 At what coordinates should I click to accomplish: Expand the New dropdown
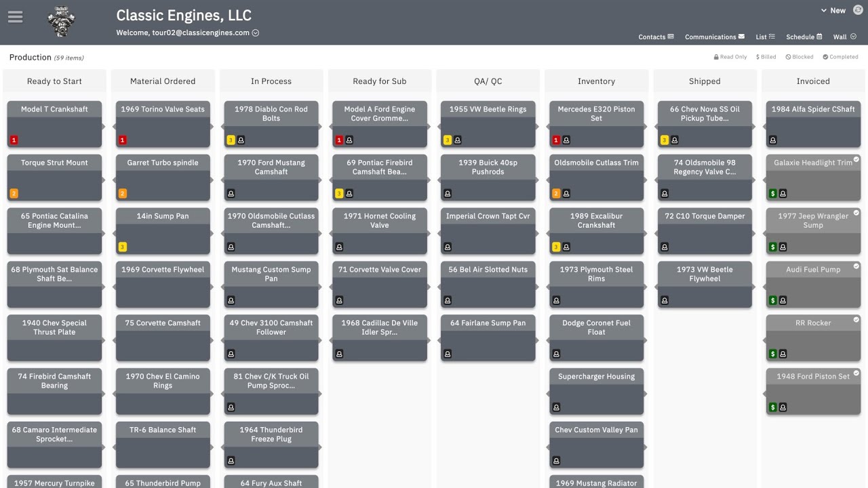pos(833,10)
